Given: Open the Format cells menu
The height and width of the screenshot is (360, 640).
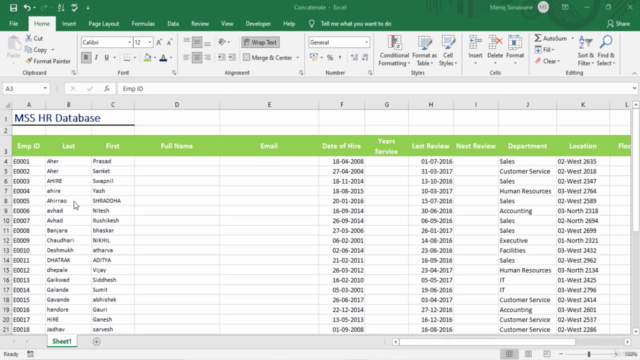Looking at the screenshot, I should [515, 51].
